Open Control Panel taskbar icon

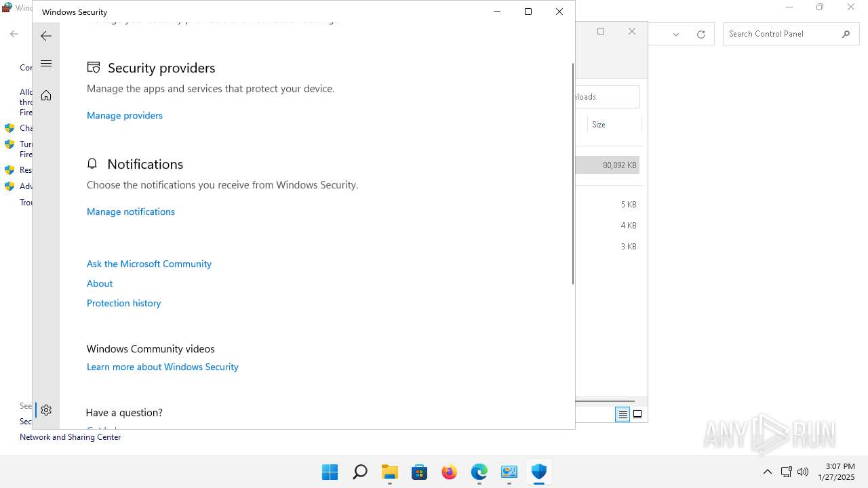[x=509, y=472]
